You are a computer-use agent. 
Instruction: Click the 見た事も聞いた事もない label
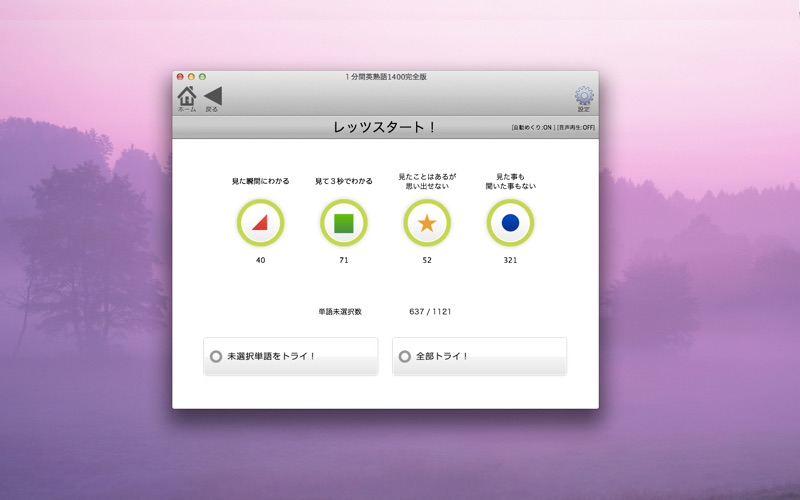point(510,181)
